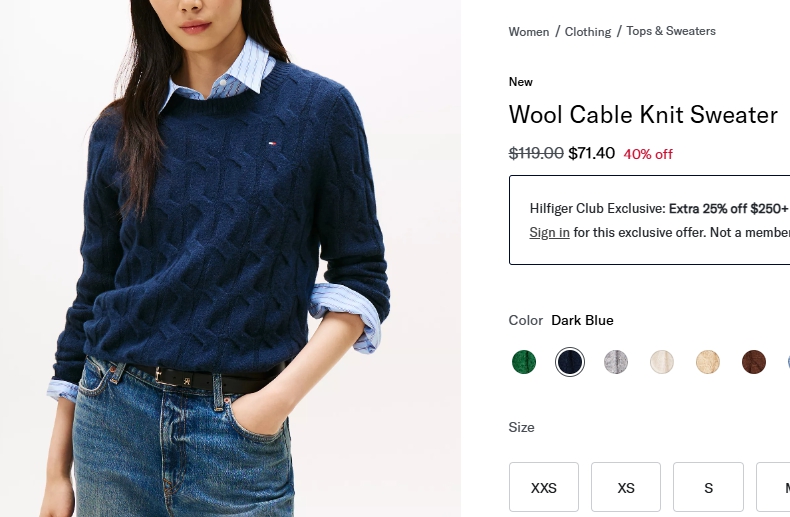Choose the selected dark blue swatch
790x517 pixels.
click(570, 362)
